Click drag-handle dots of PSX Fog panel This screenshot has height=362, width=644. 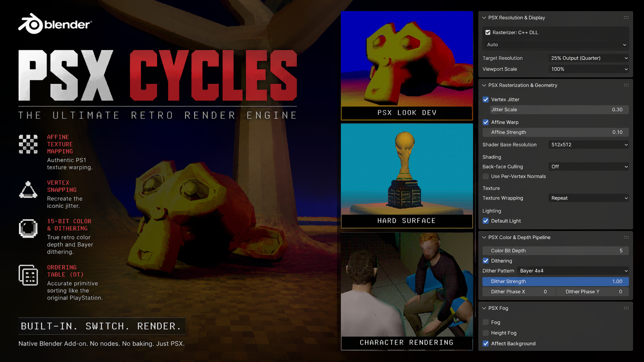pos(626,308)
